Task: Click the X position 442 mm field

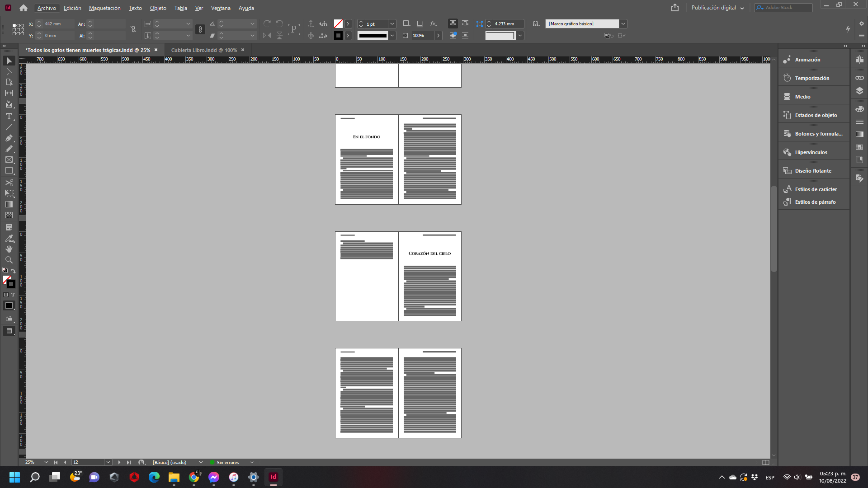Action: [59, 24]
